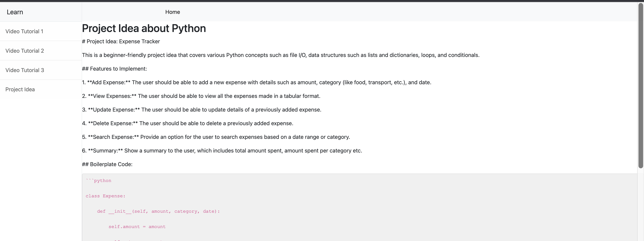Click the Project Idea about Python heading
644x241 pixels.
pos(144,28)
